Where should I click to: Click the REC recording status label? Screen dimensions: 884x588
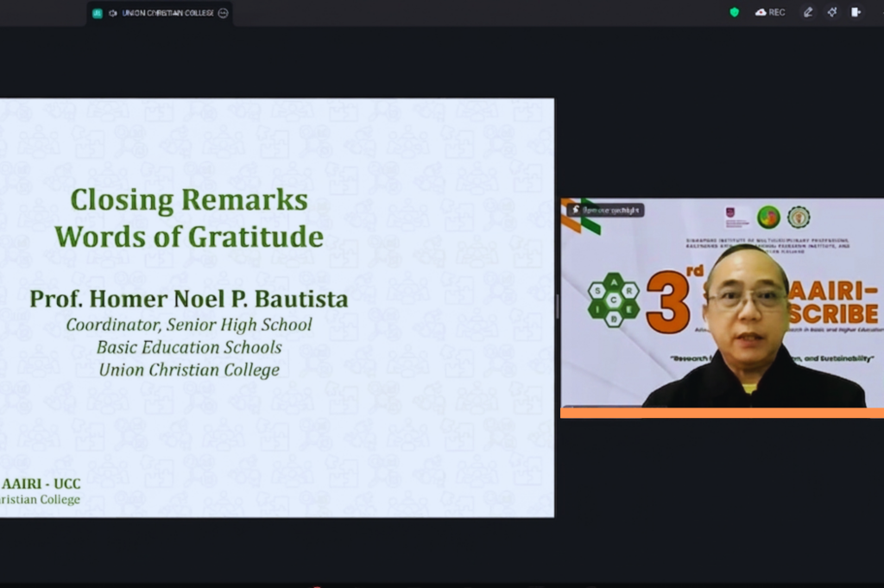(x=777, y=12)
